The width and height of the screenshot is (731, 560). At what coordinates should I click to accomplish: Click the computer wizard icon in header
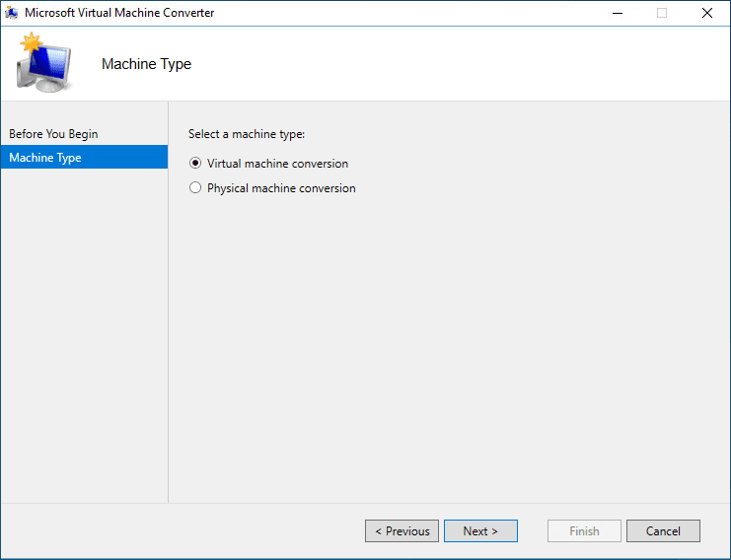point(44,62)
